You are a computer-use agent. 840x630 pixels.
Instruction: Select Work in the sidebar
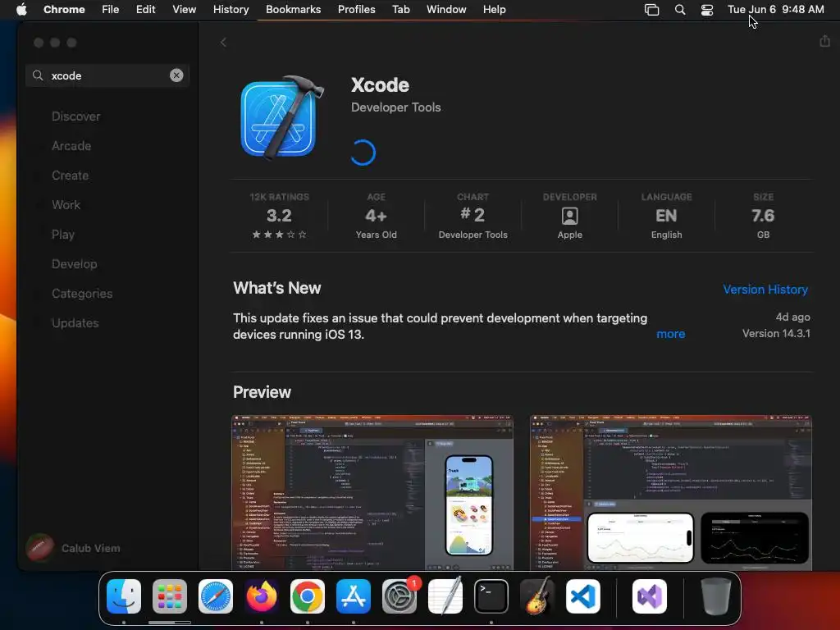click(66, 204)
